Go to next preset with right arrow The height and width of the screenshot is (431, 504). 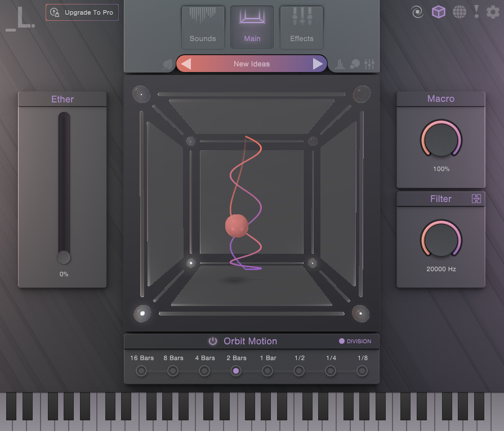[318, 64]
